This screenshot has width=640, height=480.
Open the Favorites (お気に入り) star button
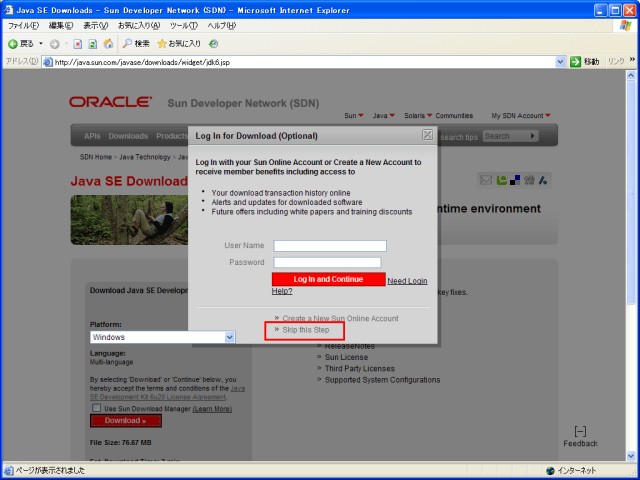(x=179, y=44)
